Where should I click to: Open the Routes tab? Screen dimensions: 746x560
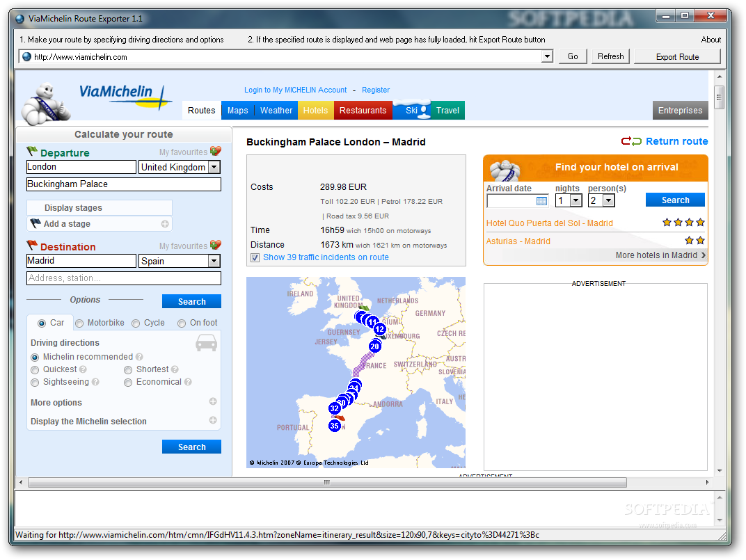coord(201,111)
